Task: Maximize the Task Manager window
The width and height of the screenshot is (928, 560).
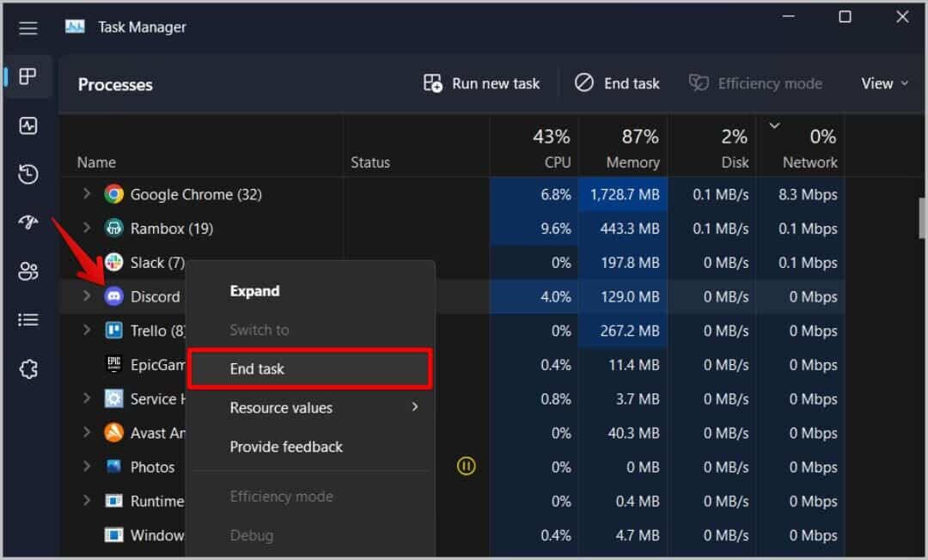Action: pyautogui.click(x=846, y=16)
